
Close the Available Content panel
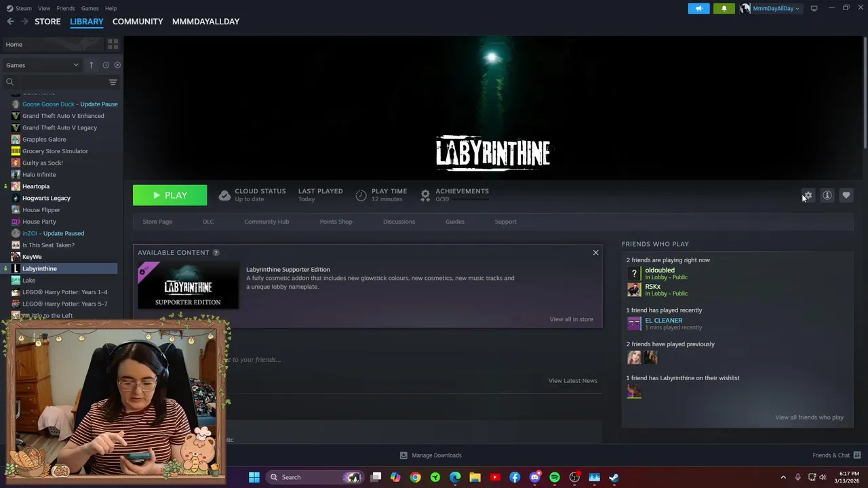point(595,253)
